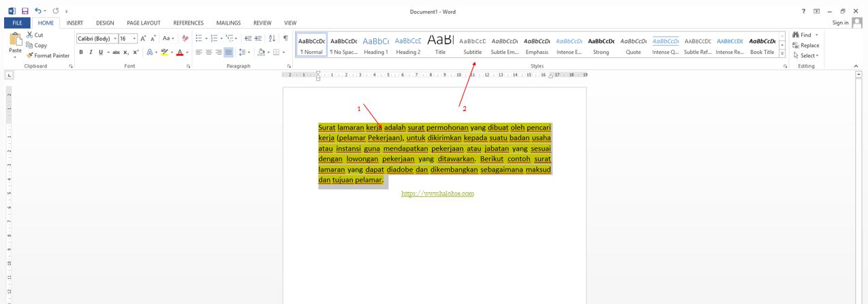The image size is (868, 304).
Task: Click the Paste clipboard icon
Action: point(15,40)
